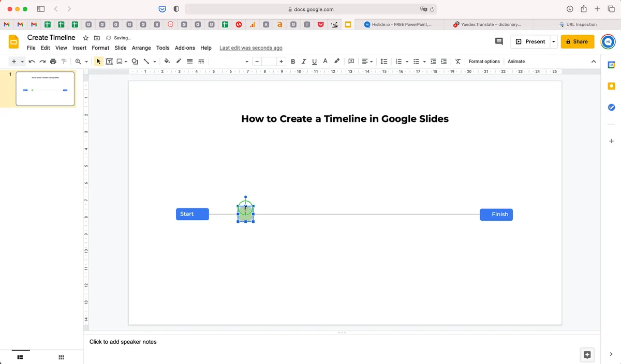Open the Format menu
Viewport: 621px width, 364px height.
(100, 48)
